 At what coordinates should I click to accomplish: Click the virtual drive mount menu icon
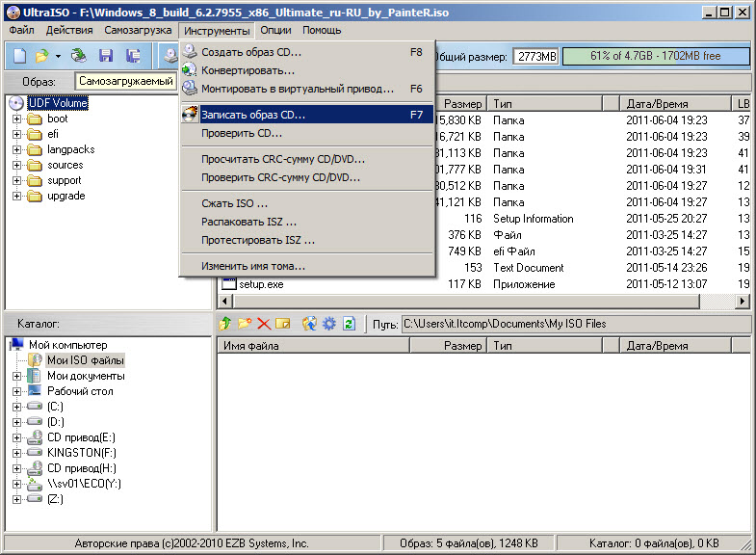point(190,89)
